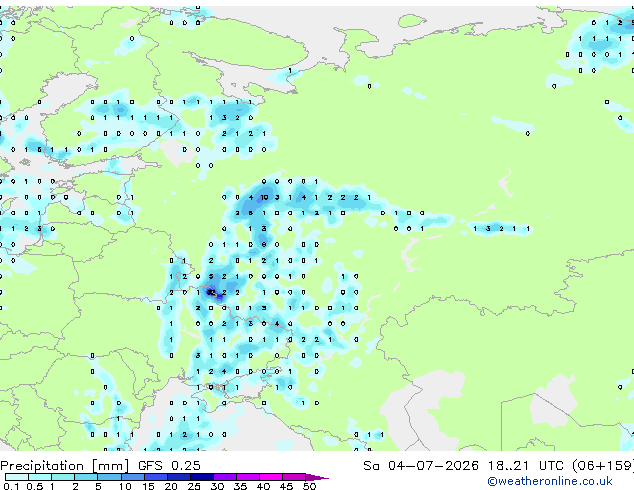Select the 40–45 mm magenta legend swatch
The width and height of the screenshot is (634, 490).
coord(271,477)
